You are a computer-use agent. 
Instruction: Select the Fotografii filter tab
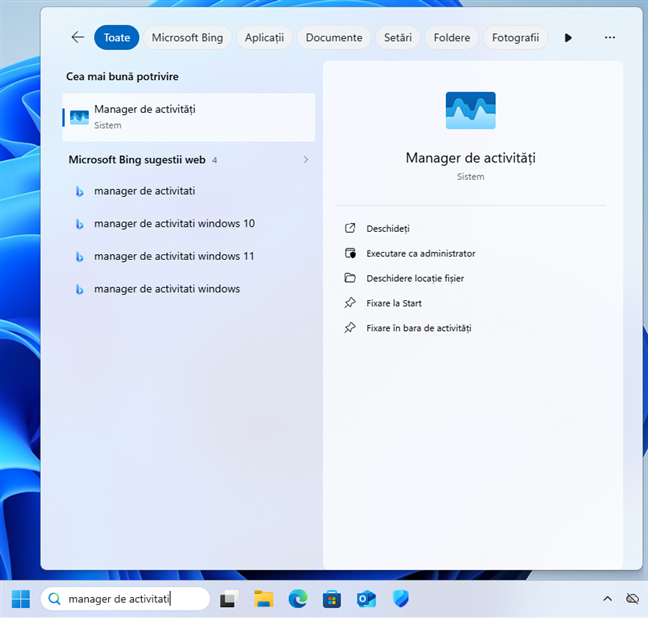pyautogui.click(x=515, y=38)
